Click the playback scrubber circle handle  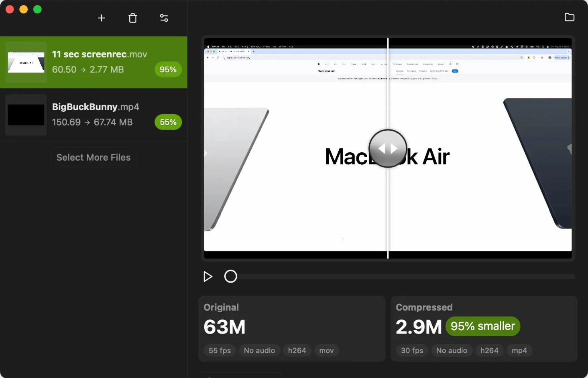[x=231, y=277]
